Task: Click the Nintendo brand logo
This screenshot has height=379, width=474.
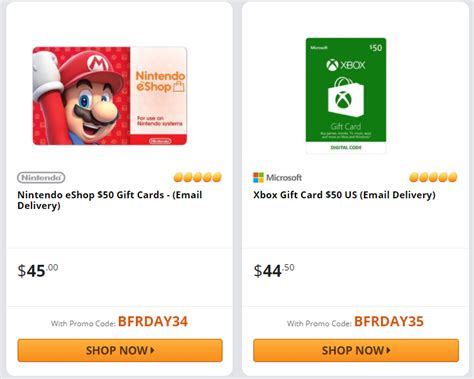Action: 41,178
